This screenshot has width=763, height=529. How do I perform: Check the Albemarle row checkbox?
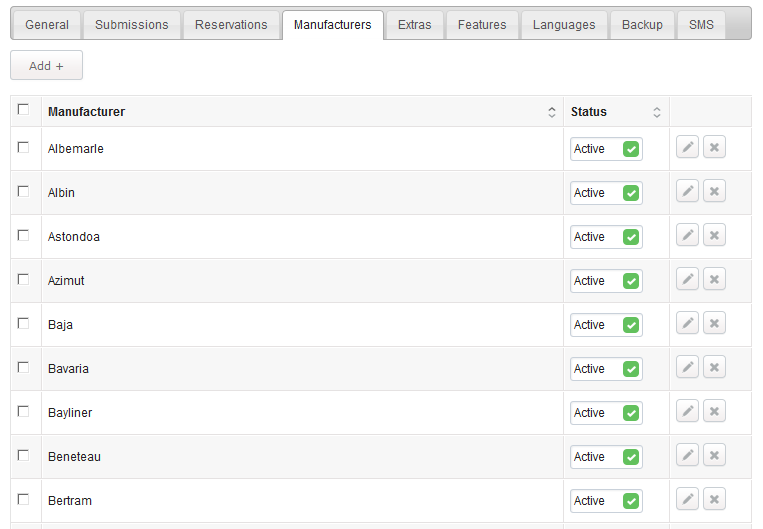[x=23, y=147]
